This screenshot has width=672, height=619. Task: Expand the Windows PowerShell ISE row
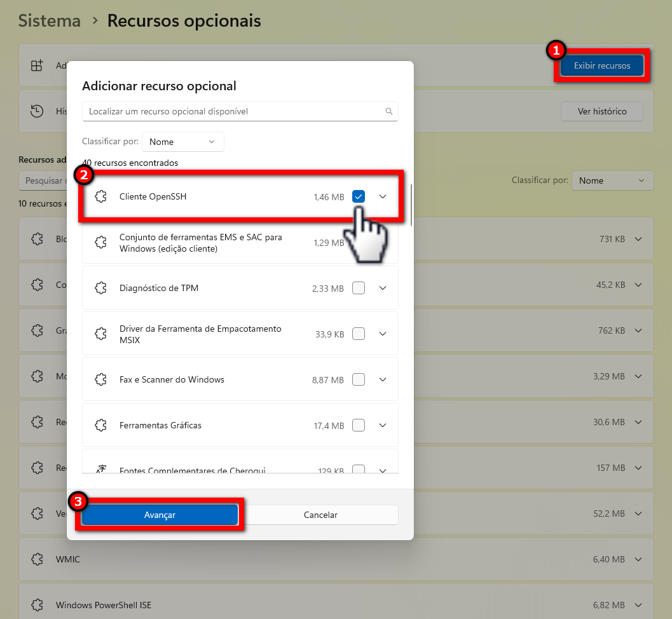[638, 605]
